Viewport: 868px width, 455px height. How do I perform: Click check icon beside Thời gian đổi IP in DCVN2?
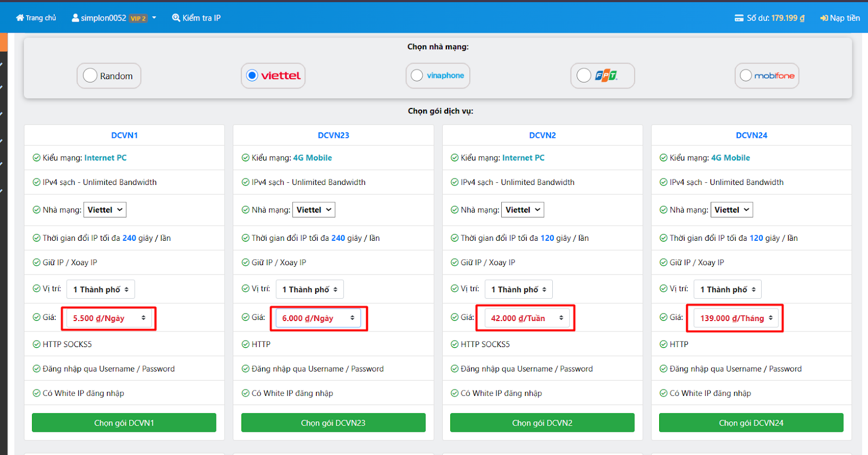pos(455,238)
